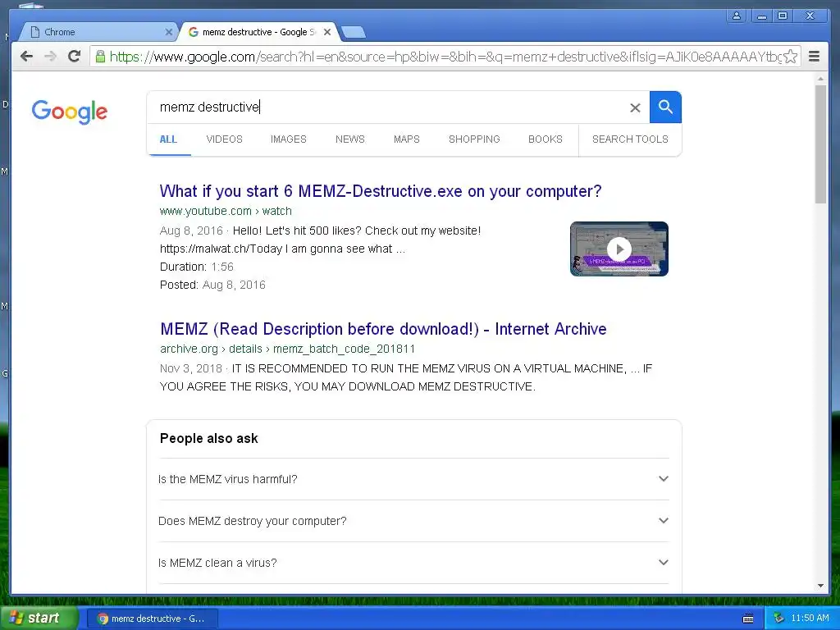Click the Google logo
Viewport: 840px width, 630px height.
tap(70, 112)
